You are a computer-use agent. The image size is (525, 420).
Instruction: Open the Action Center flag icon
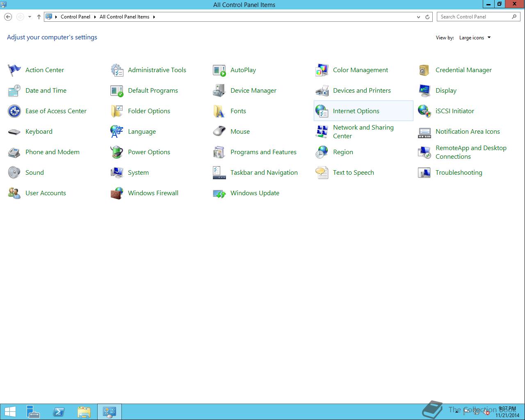(x=14, y=70)
